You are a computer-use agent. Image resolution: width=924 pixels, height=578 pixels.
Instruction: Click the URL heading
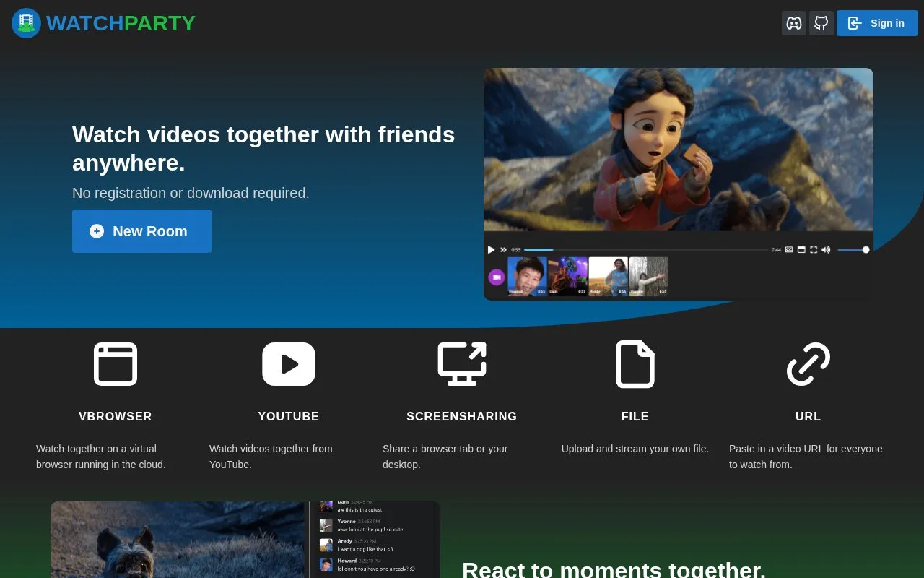pos(808,417)
